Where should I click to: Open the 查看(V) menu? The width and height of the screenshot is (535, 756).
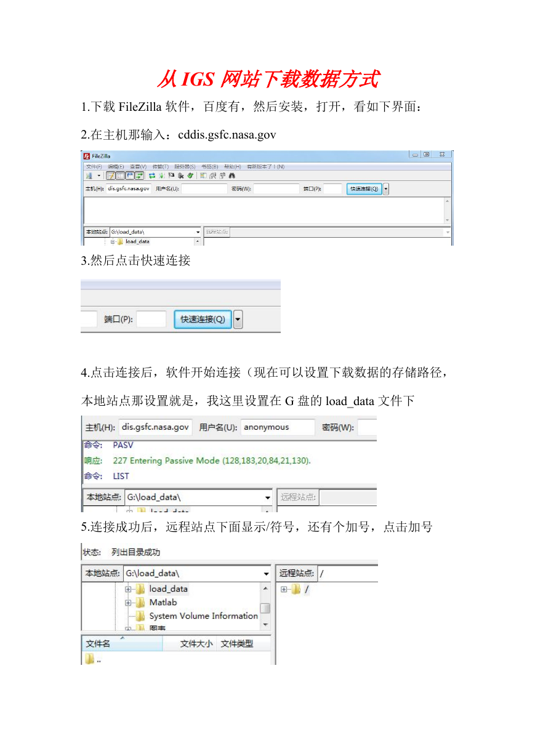(x=139, y=166)
